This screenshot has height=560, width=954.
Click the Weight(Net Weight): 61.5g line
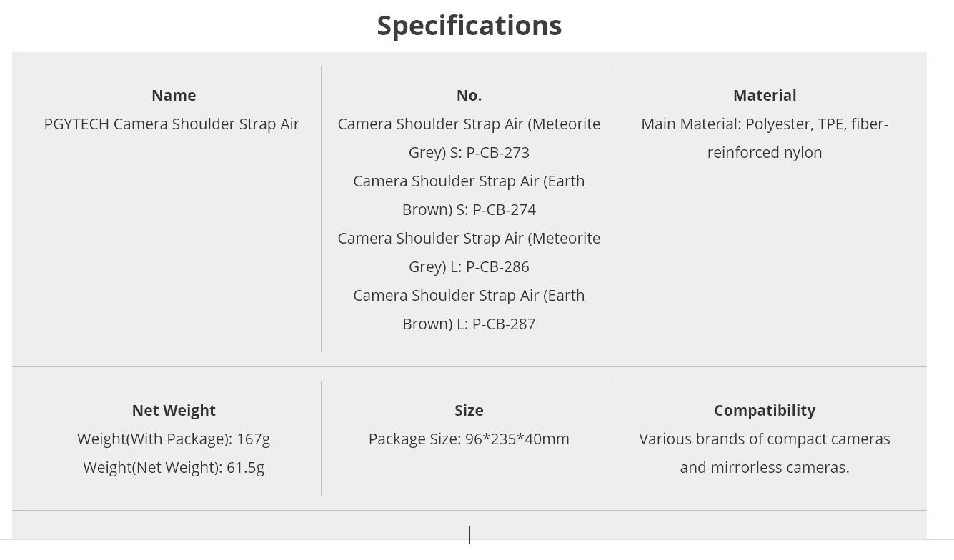(x=174, y=467)
